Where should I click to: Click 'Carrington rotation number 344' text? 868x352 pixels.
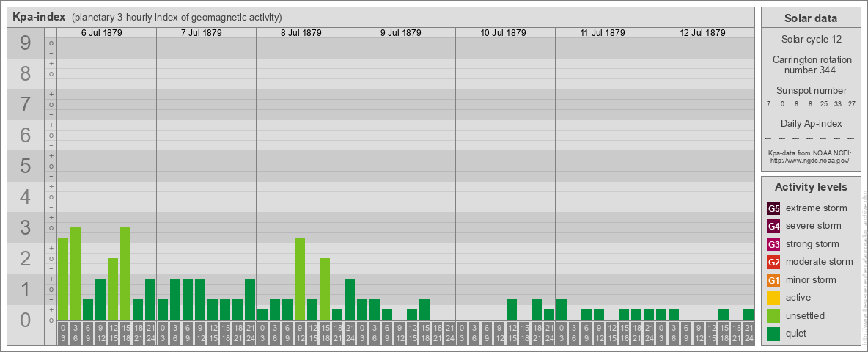(x=812, y=65)
